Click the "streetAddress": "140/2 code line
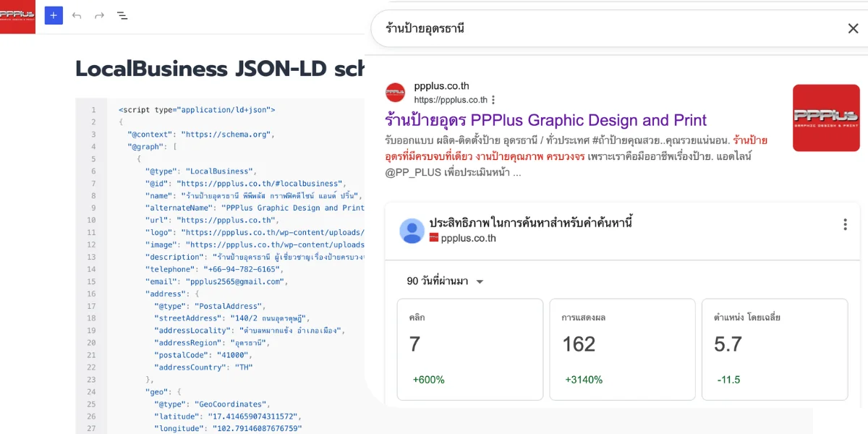This screenshot has height=434, width=868. click(x=231, y=318)
